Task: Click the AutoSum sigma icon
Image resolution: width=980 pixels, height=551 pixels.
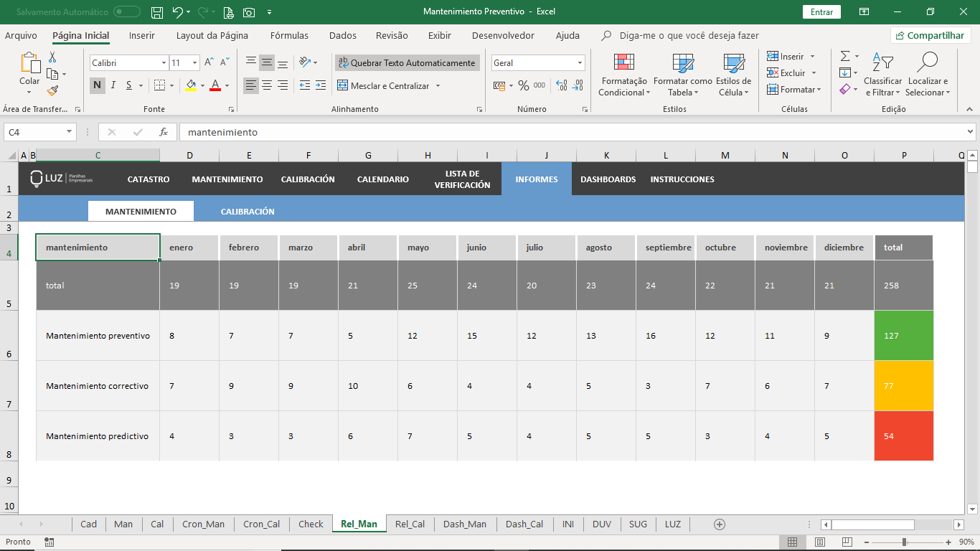Action: (x=845, y=56)
